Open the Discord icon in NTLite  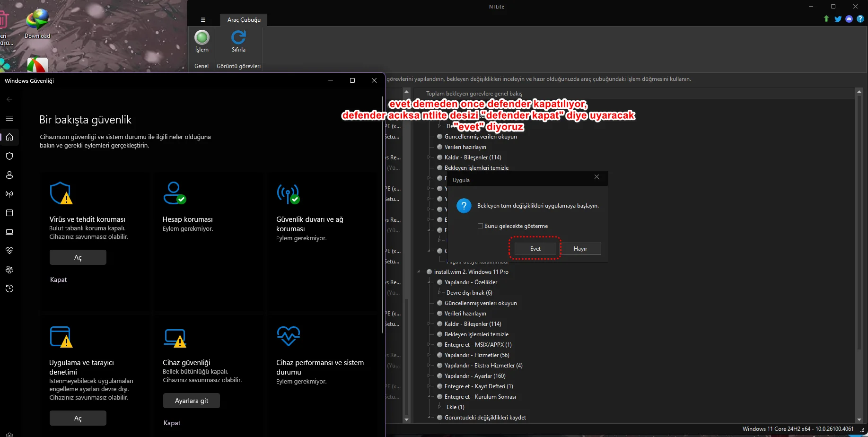point(849,19)
